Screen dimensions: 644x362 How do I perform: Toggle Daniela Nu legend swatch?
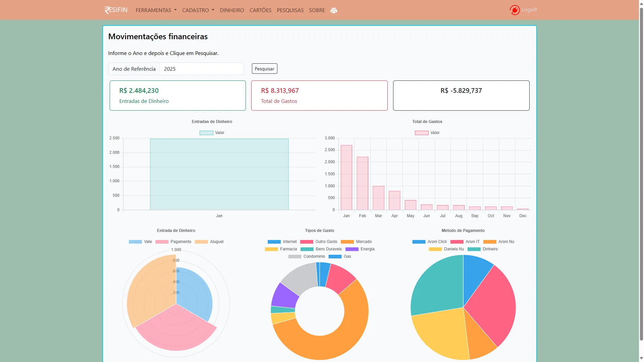click(435, 249)
